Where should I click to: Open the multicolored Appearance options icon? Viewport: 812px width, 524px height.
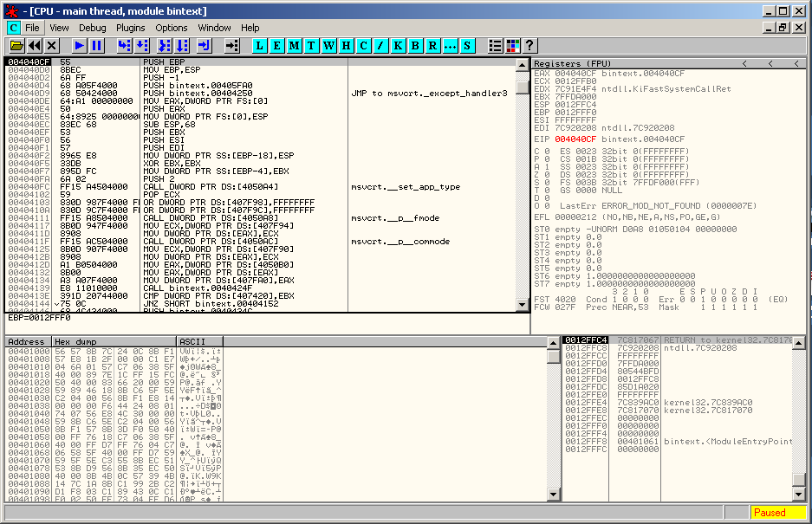[512, 45]
